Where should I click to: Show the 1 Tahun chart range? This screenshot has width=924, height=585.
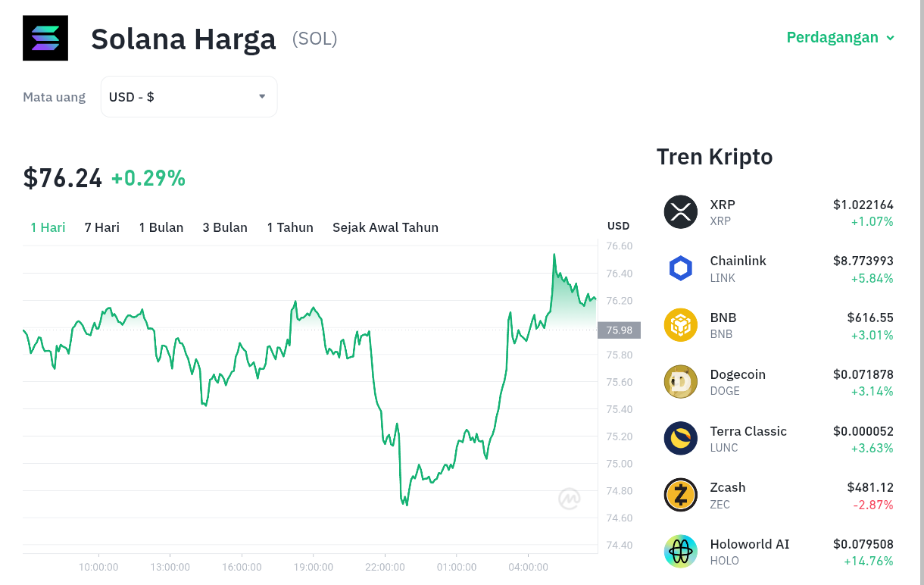pos(290,227)
